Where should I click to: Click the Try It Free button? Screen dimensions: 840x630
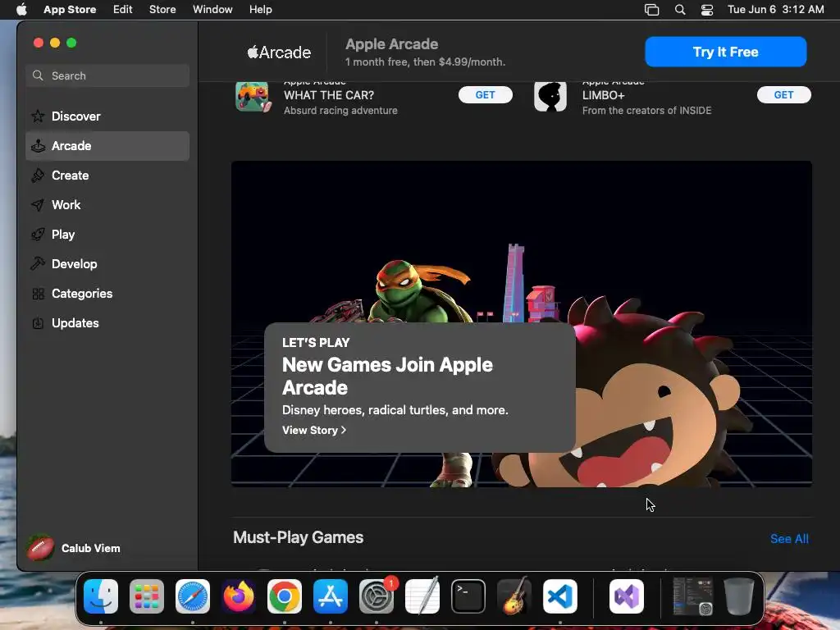click(725, 52)
